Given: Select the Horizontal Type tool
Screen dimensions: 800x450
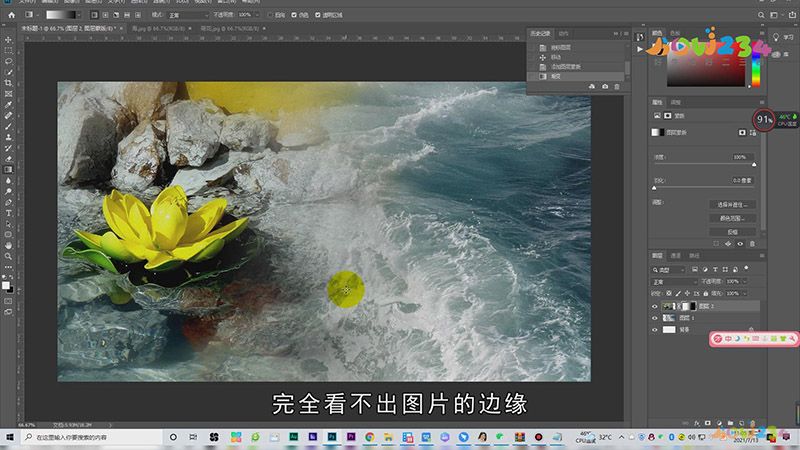Looking at the screenshot, I should pos(8,213).
